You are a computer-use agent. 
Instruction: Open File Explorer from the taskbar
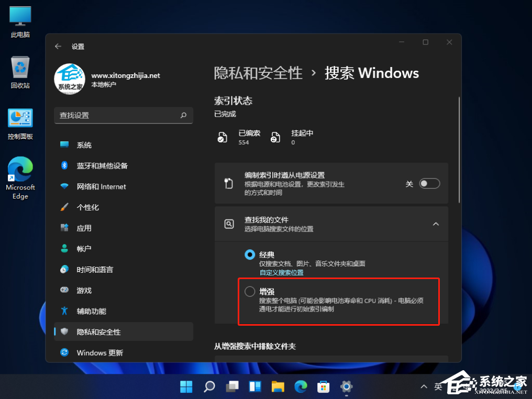click(x=278, y=386)
